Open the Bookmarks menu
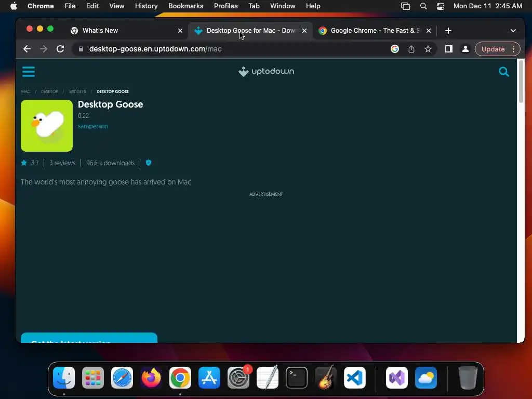The image size is (532, 399). (x=185, y=6)
